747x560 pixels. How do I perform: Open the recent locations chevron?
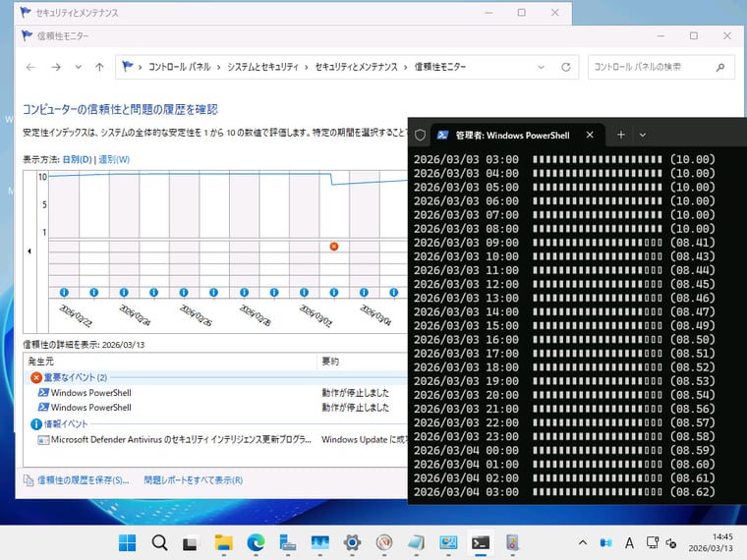pos(78,67)
